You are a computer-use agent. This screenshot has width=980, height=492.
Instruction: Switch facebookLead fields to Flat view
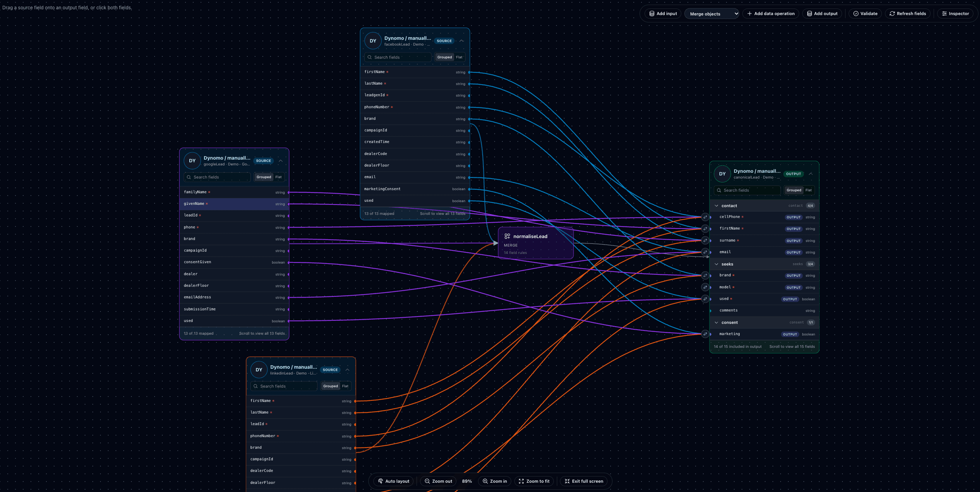point(459,57)
